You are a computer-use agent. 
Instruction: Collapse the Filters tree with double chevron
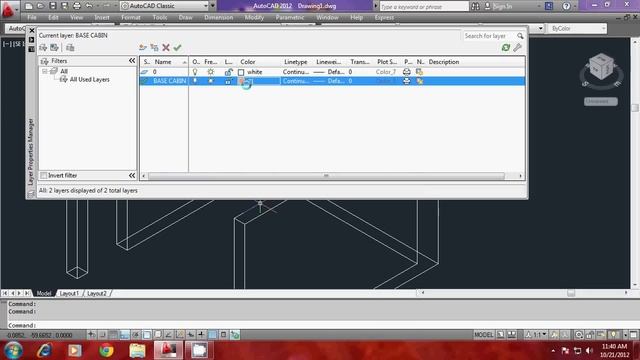click(x=132, y=61)
